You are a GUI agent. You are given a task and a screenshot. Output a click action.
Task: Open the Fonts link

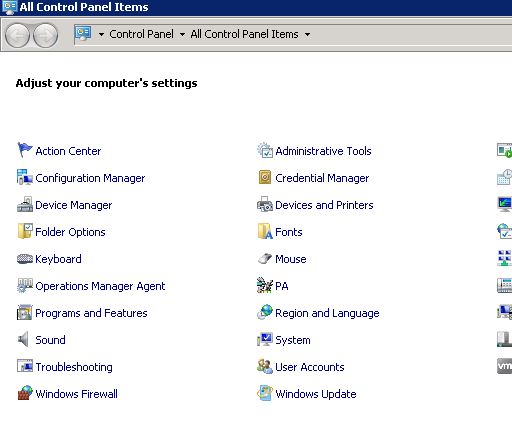point(289,232)
